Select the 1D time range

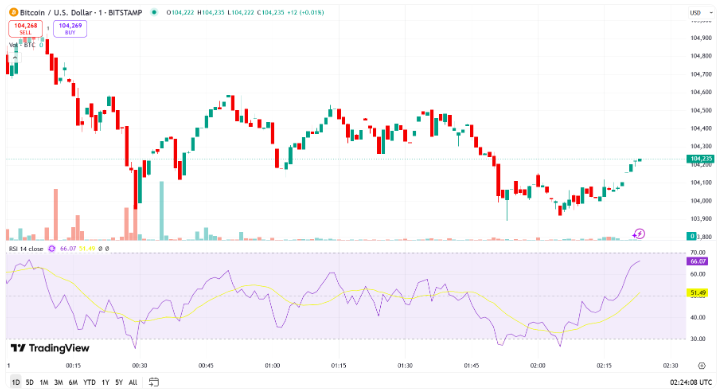tap(16, 382)
